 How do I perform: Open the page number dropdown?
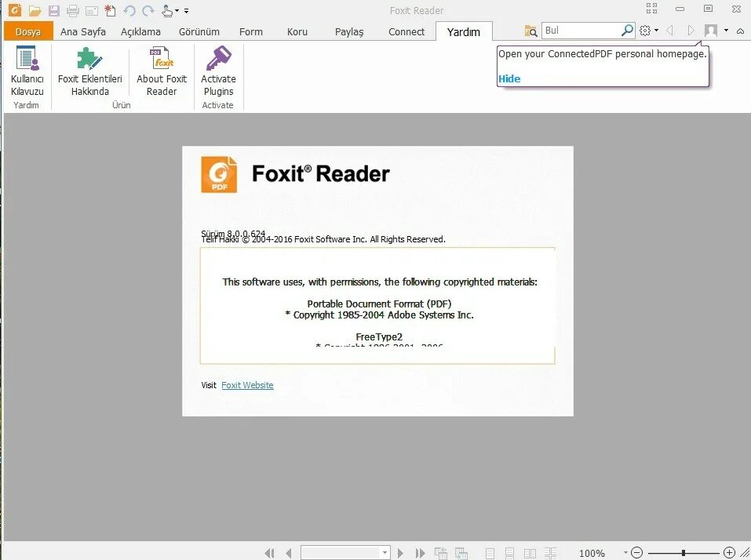click(x=385, y=553)
